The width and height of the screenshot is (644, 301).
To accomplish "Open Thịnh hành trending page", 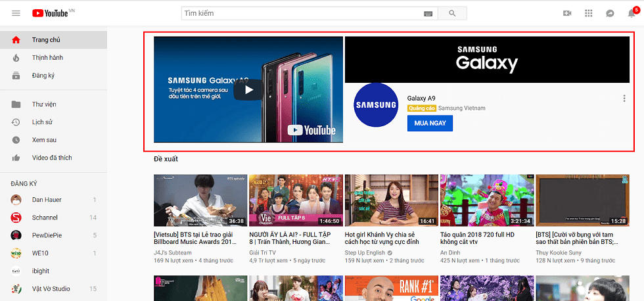I will tap(47, 58).
